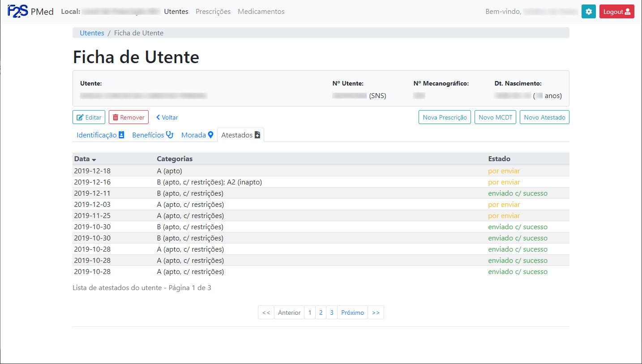Open Prescrições in the top navigation
The width and height of the screenshot is (642, 364).
pos(213,12)
